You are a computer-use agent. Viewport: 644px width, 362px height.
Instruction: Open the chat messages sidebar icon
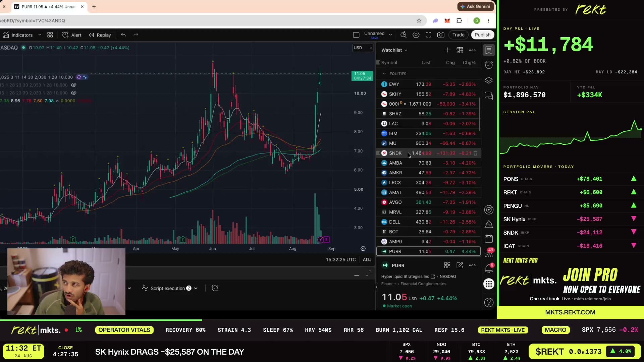(x=489, y=96)
